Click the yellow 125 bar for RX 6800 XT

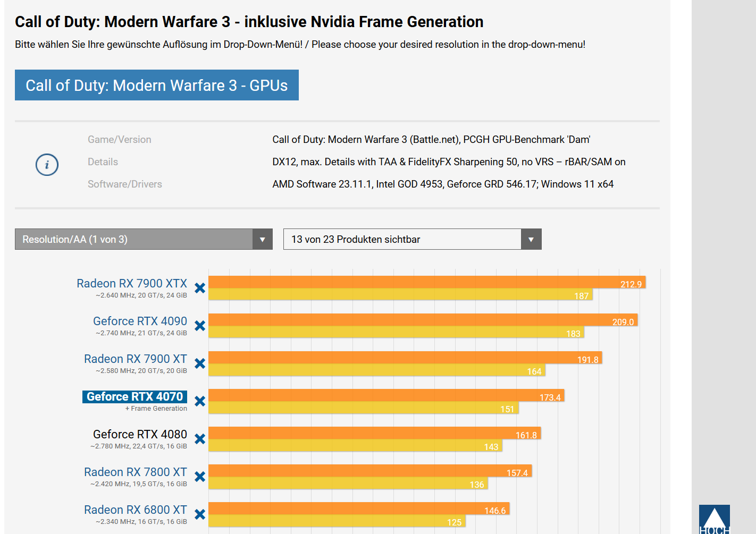pos(337,521)
